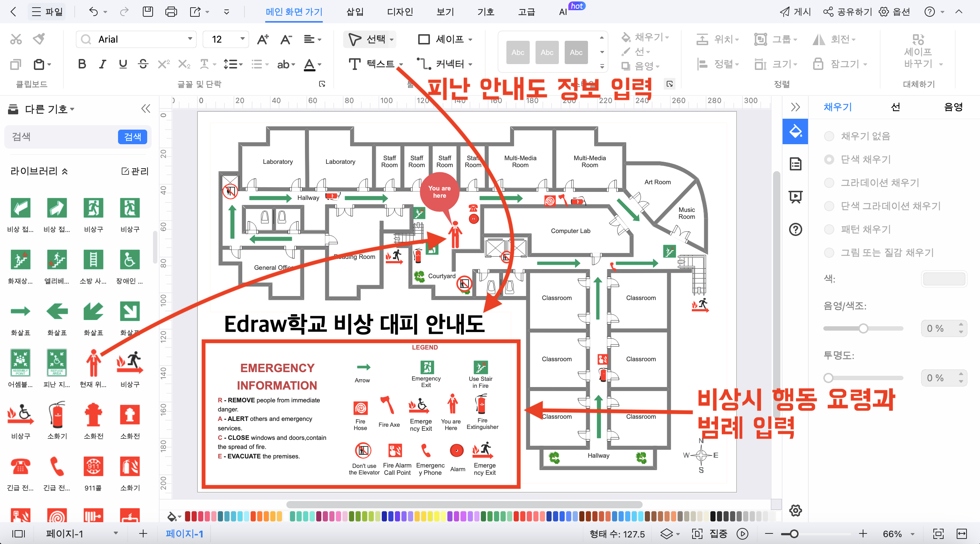
Task: Click the Save icon in top bar
Action: click(x=148, y=12)
